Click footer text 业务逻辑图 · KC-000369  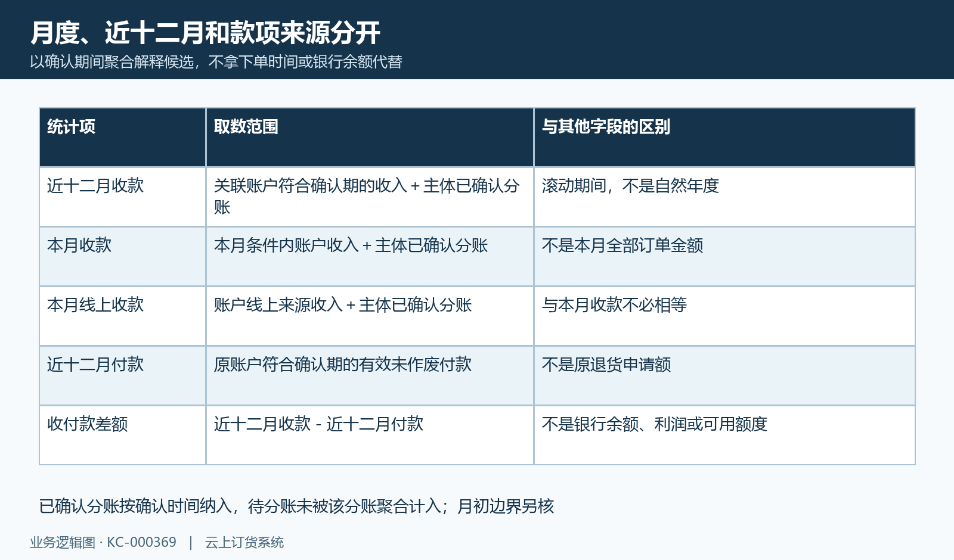[103, 543]
